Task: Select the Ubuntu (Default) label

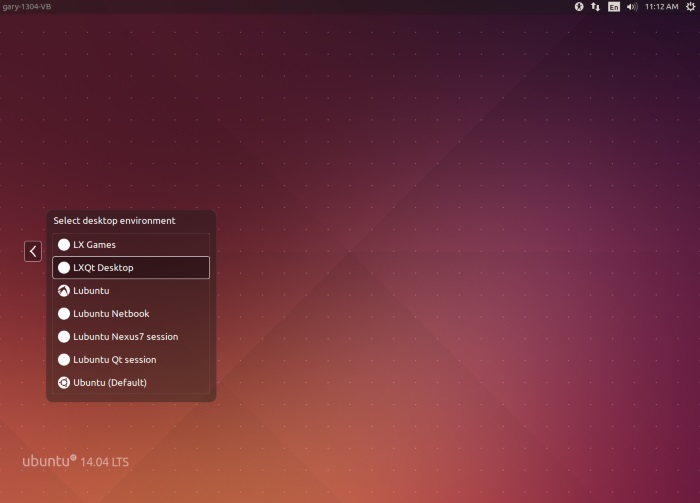Action: click(110, 383)
